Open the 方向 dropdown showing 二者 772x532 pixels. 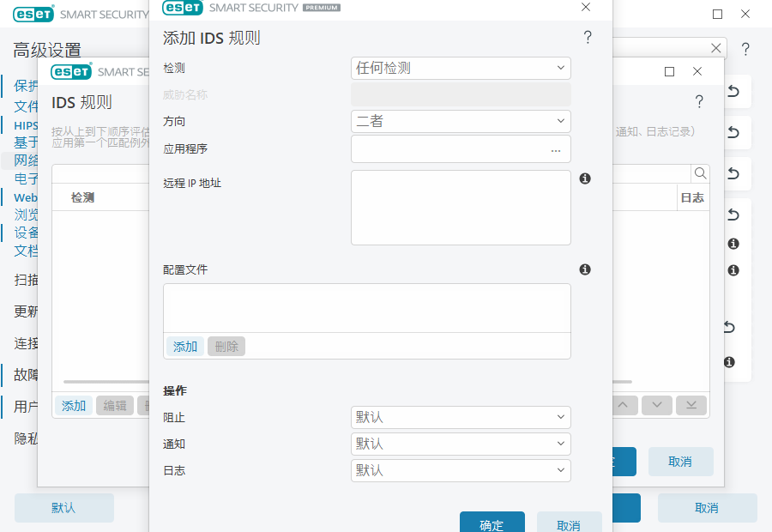(x=461, y=121)
